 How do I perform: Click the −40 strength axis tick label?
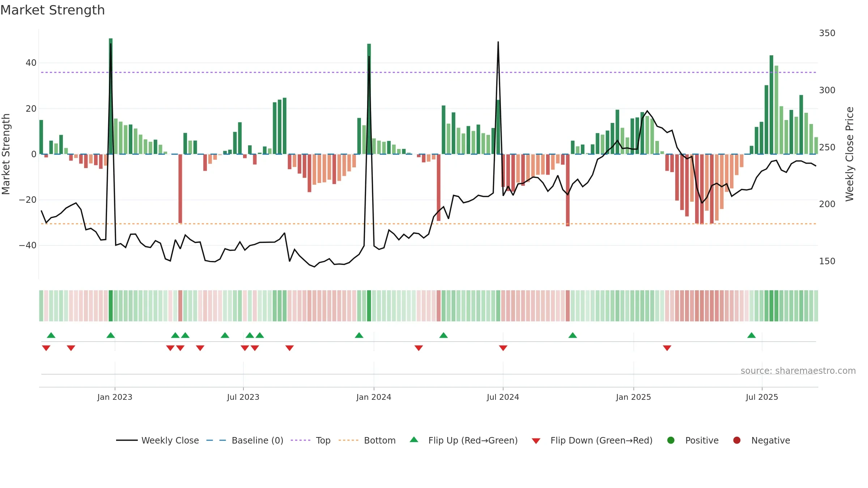[28, 245]
